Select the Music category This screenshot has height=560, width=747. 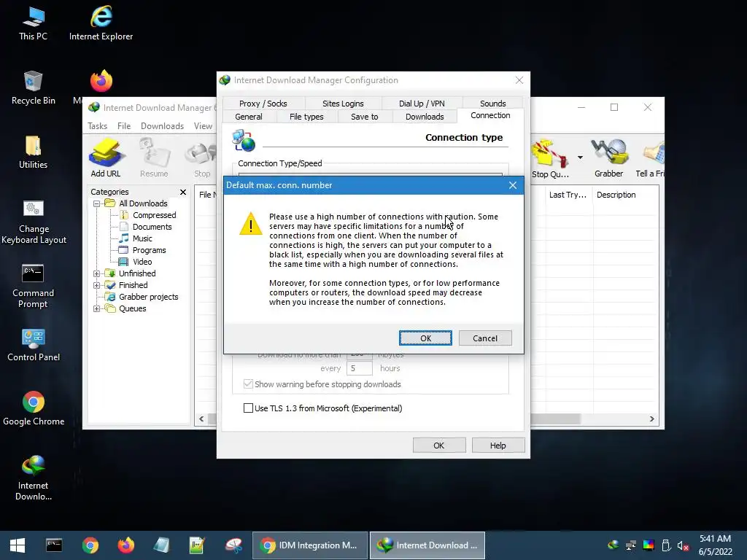click(142, 238)
